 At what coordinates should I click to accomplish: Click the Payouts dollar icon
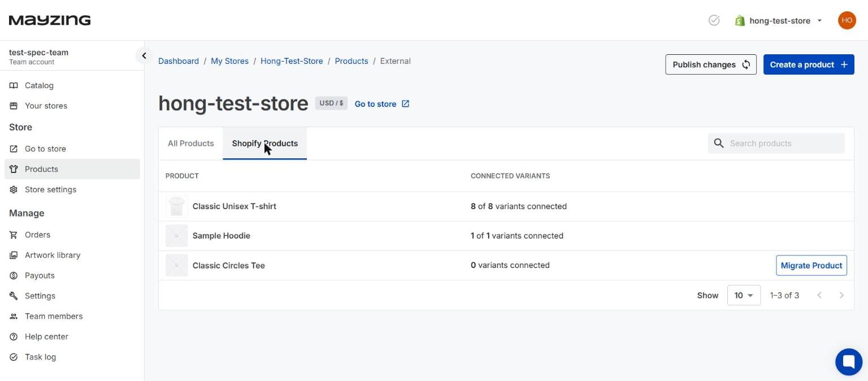tap(14, 275)
